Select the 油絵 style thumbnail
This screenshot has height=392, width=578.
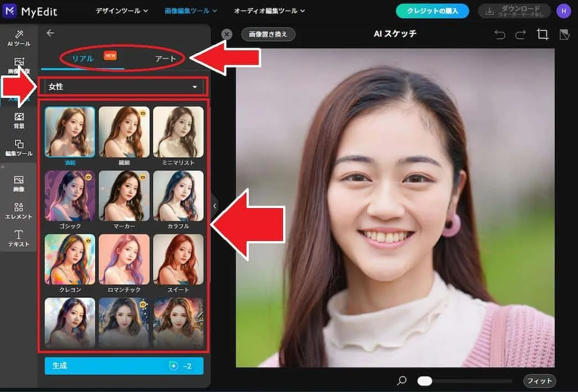[70, 131]
